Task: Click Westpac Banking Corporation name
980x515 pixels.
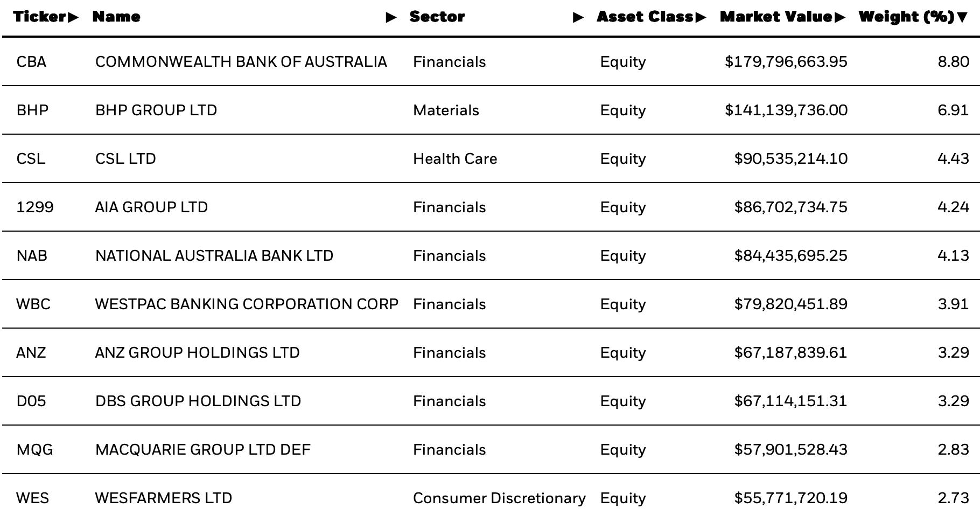Action: [x=247, y=304]
